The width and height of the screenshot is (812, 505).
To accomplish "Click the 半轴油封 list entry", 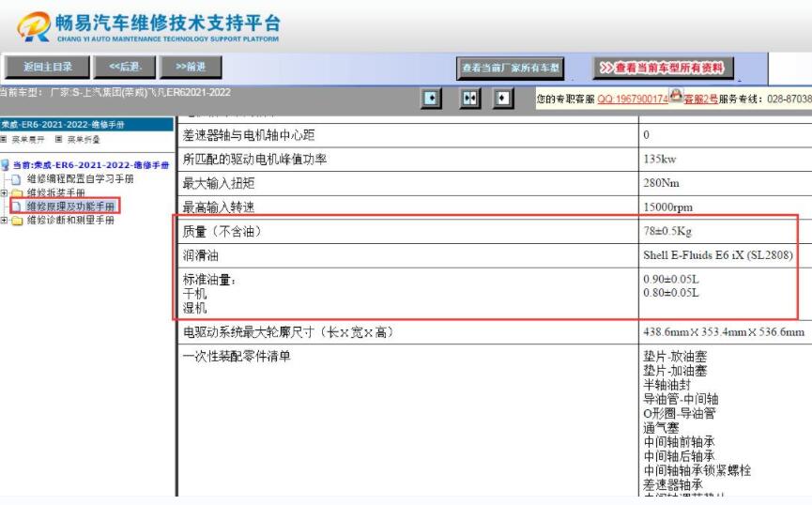I will coord(667,385).
